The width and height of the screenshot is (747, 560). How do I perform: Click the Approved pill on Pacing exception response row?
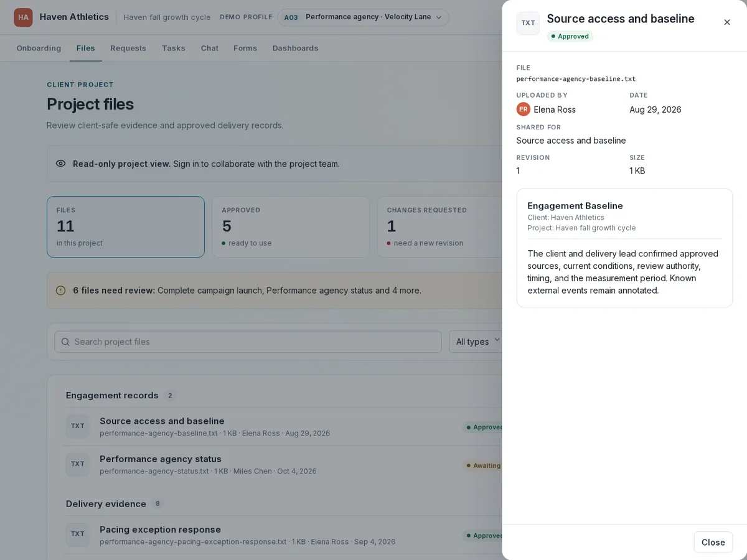coord(483,535)
